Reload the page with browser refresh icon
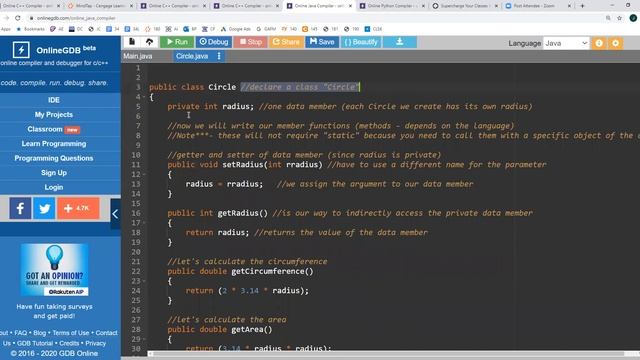640x360 pixels. [x=18, y=18]
